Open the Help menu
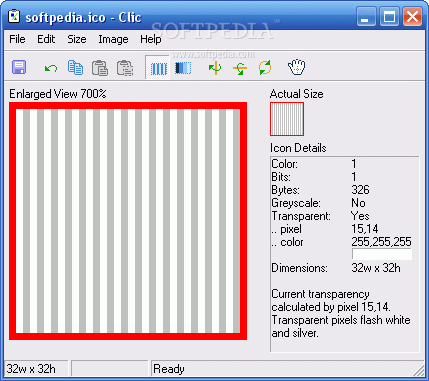Screen dimensions: 429x381 click(151, 40)
